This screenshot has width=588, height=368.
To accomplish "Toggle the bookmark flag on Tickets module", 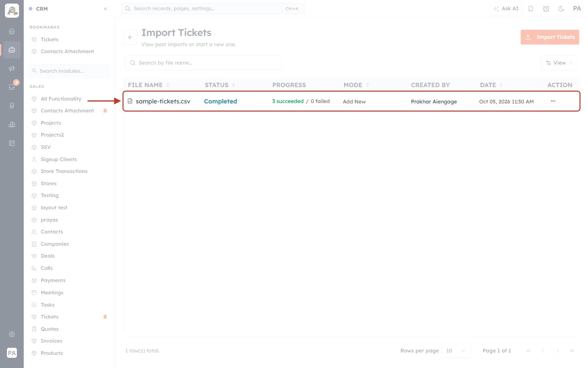I will click(x=105, y=317).
